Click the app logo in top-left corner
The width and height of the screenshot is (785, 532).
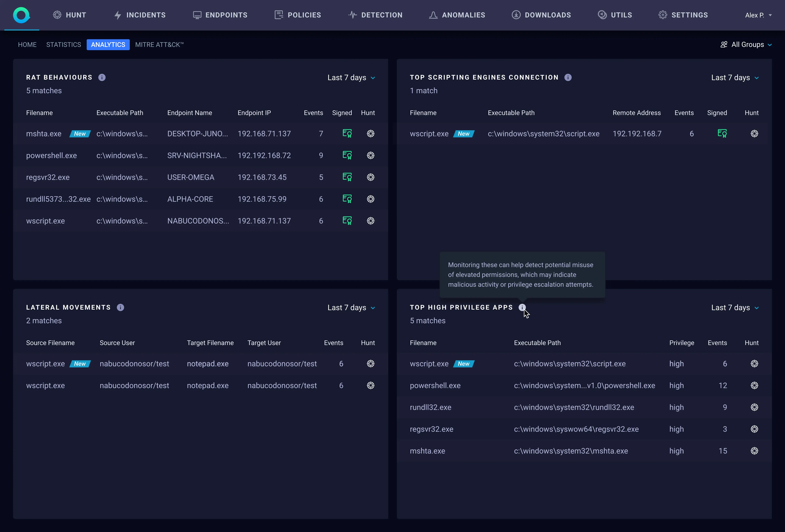[22, 15]
